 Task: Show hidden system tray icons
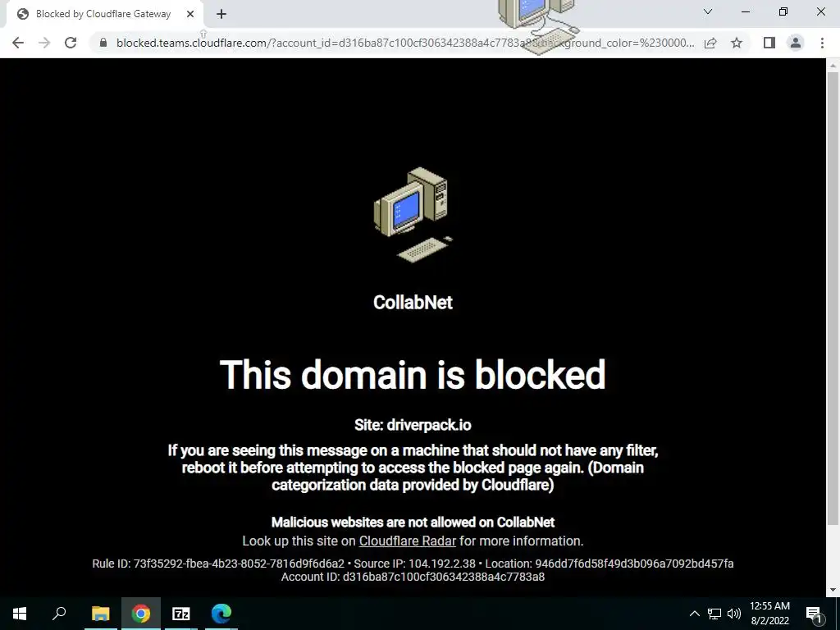pos(694,614)
